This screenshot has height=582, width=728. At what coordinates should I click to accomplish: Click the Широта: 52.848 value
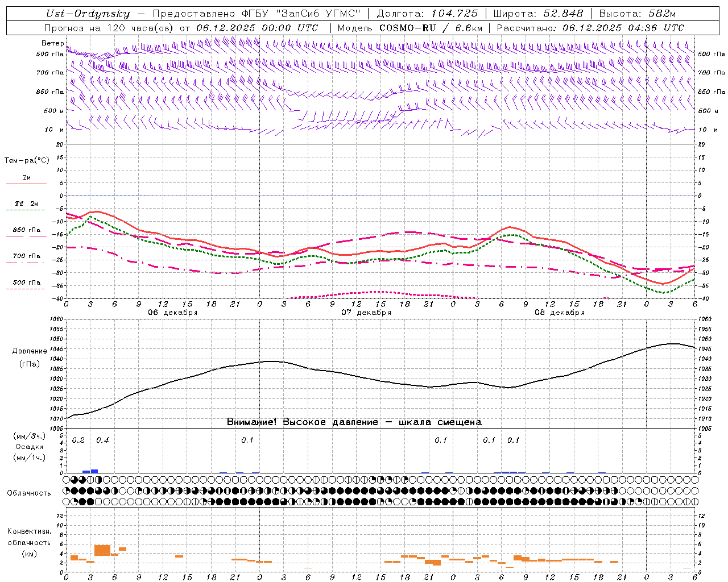point(538,14)
